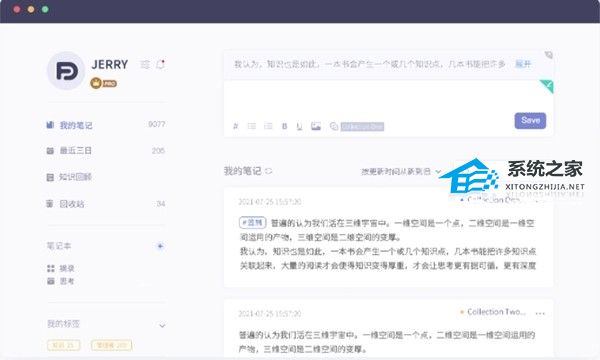Open settings sliders icon beside JERRY

tap(145, 64)
